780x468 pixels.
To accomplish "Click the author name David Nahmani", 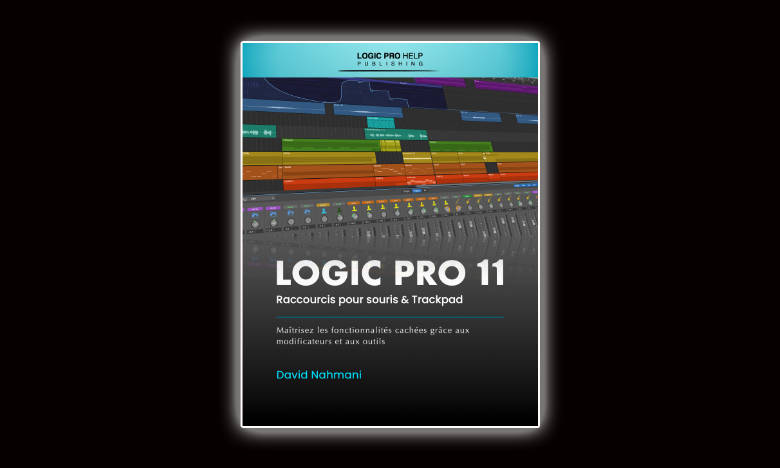I will (x=319, y=375).
